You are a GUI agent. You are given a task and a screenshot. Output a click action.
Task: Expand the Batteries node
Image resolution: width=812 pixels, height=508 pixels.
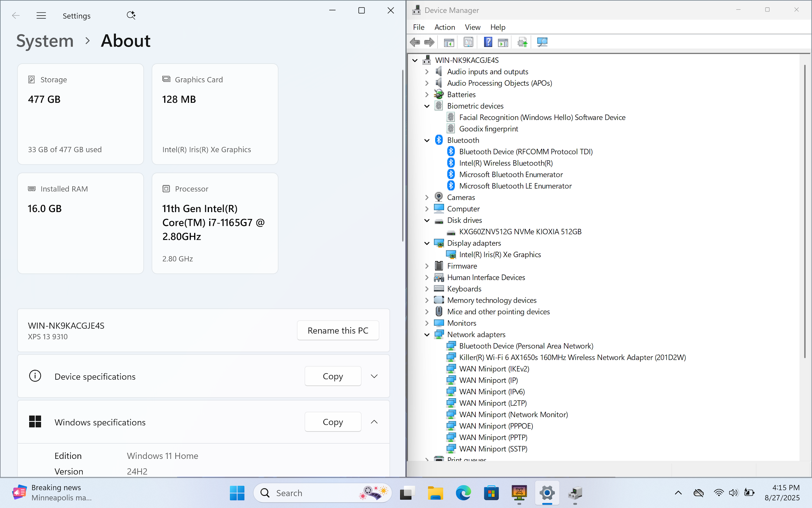click(x=427, y=95)
